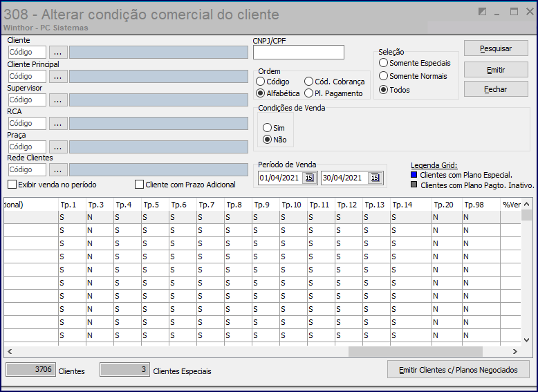Click the Tp.3 column header

coord(100,205)
